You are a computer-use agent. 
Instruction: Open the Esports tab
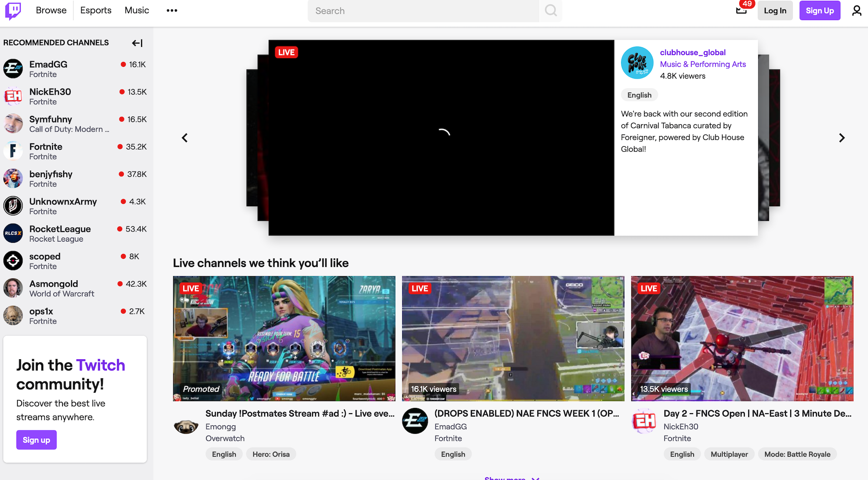(x=95, y=10)
